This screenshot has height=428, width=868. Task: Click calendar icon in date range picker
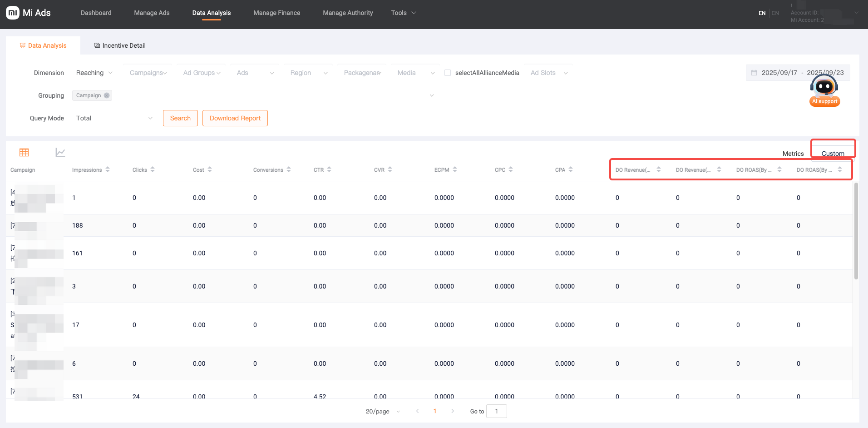coord(754,73)
